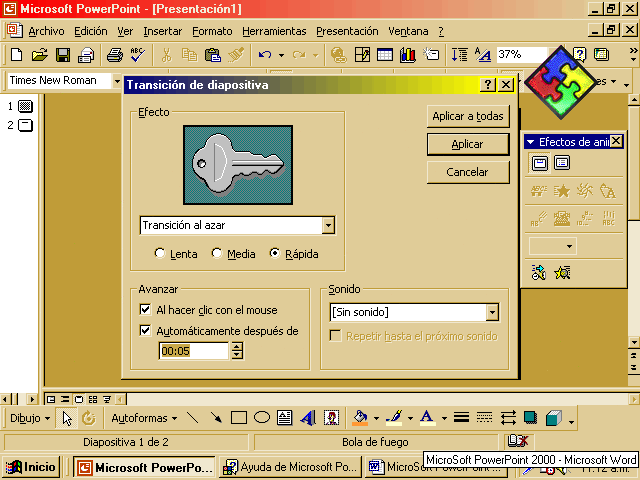Click the 3D style icon

click(x=553, y=418)
